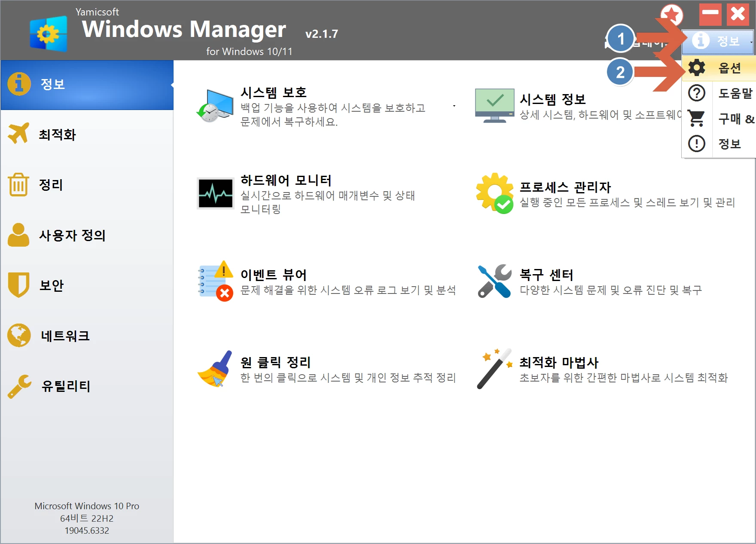The width and height of the screenshot is (756, 544).
Task: Open the 최적화 section with airplane icon
Action: point(87,134)
